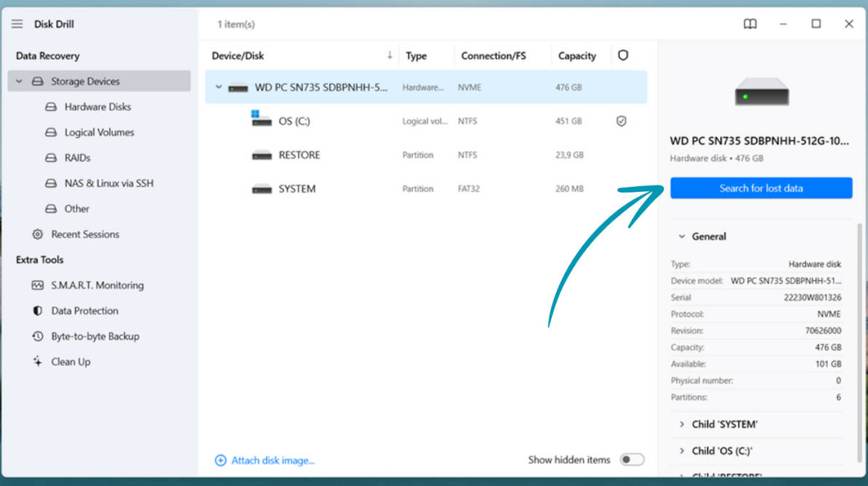Click the details panel vertical scrollbar
This screenshot has width=868, height=486.
860,343
